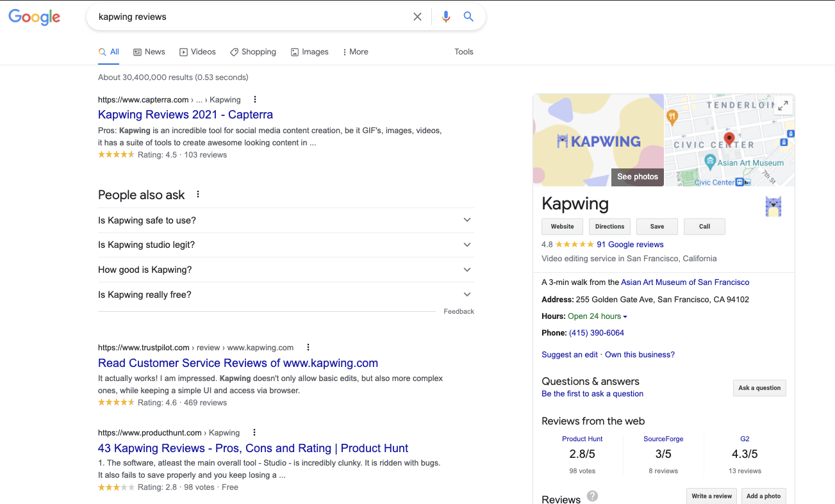Expand "Is Kapwing safe to use?" question
Screen dimensions: 835x504
click(x=467, y=220)
